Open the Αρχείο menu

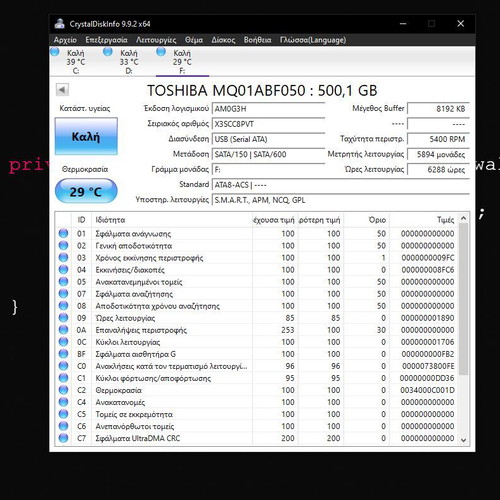pyautogui.click(x=65, y=40)
